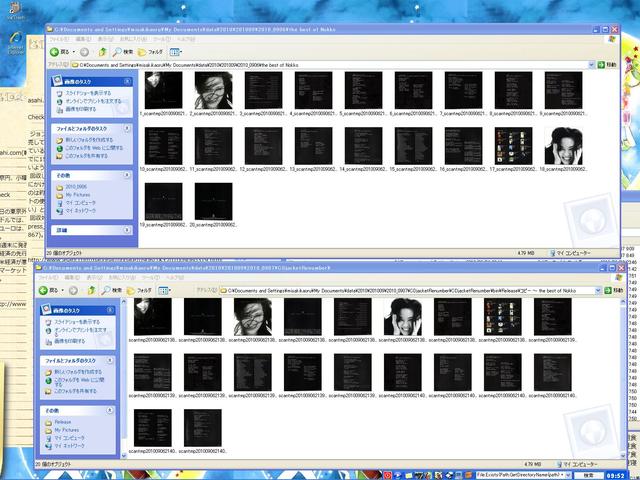Open the ヘルプ menu in the bottom window
The height and width of the screenshot is (480, 640).
[175, 278]
